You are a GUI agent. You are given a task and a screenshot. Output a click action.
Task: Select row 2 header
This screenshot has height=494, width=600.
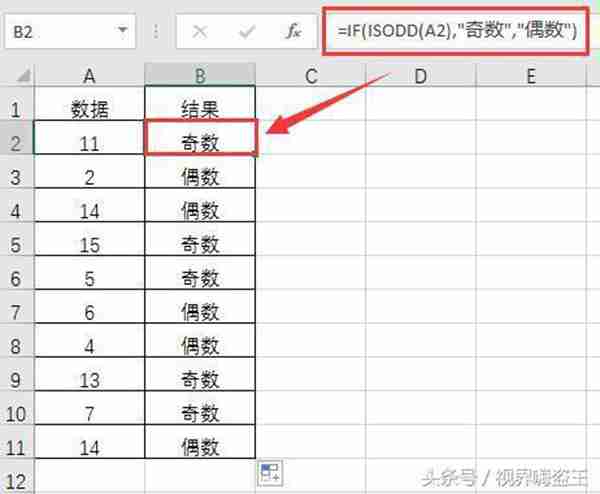[x=16, y=137]
